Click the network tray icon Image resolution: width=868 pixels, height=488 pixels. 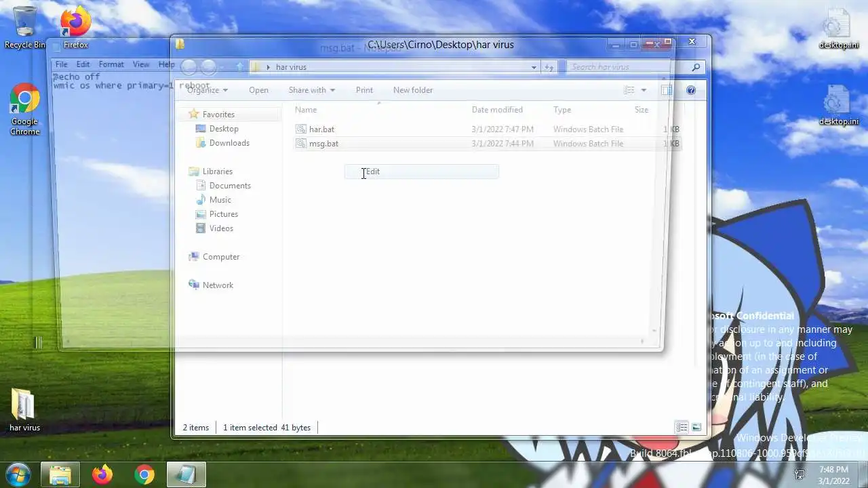click(x=800, y=474)
